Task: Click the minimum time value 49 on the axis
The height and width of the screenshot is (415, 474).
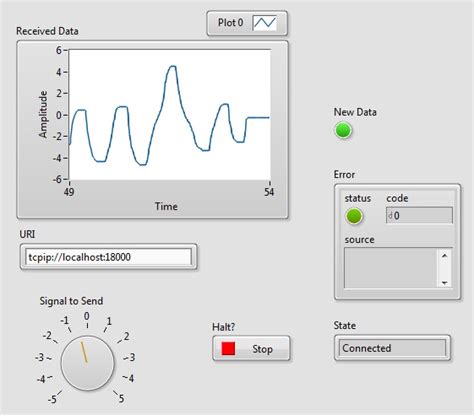Action: coord(69,192)
